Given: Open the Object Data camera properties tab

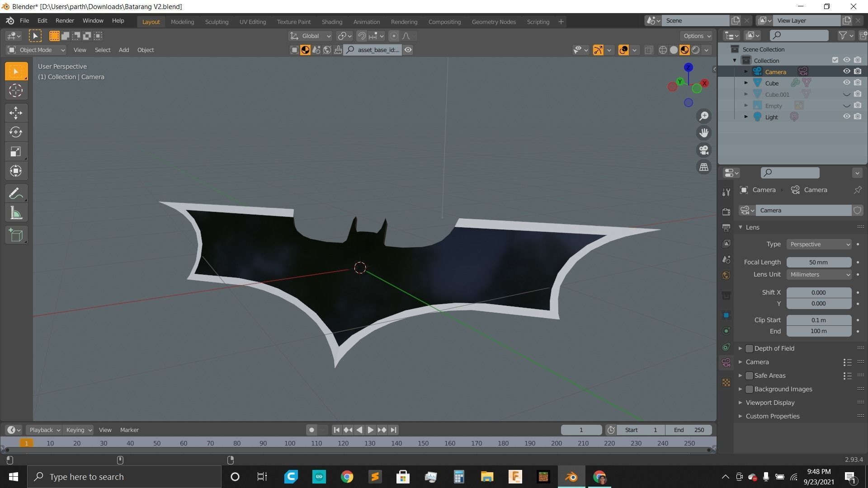Looking at the screenshot, I should pos(726,362).
